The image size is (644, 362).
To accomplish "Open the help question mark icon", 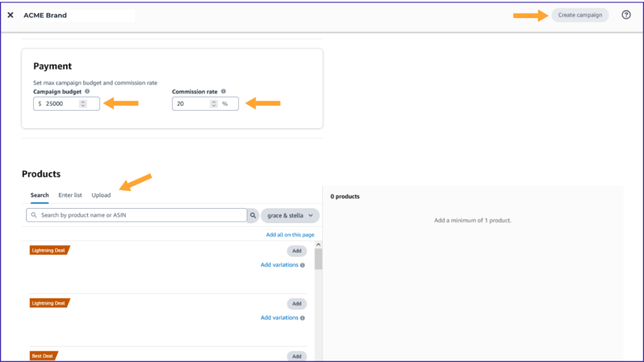I will click(x=626, y=14).
